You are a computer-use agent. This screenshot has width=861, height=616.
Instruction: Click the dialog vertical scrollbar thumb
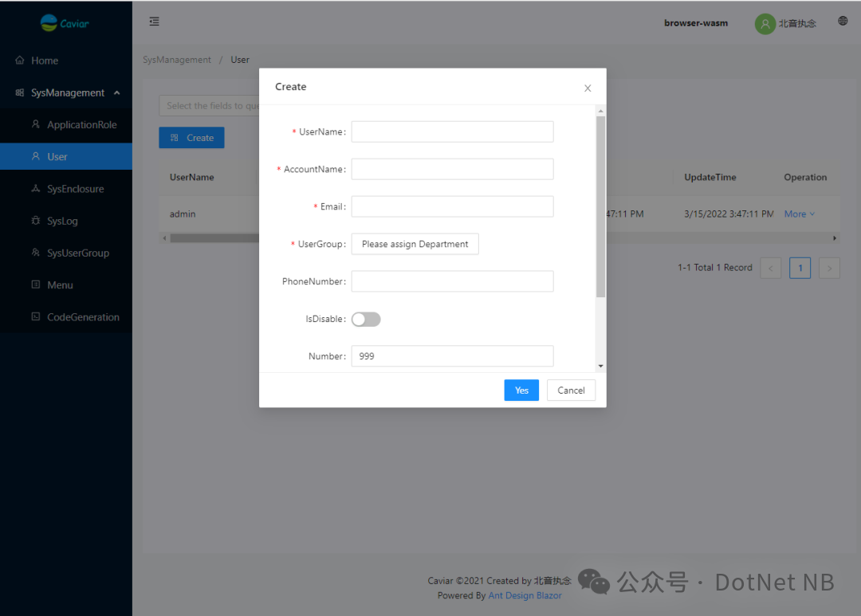click(x=601, y=207)
